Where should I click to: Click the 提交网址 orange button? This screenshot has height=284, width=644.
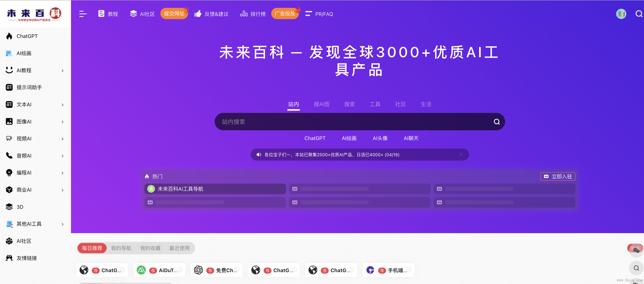click(174, 14)
